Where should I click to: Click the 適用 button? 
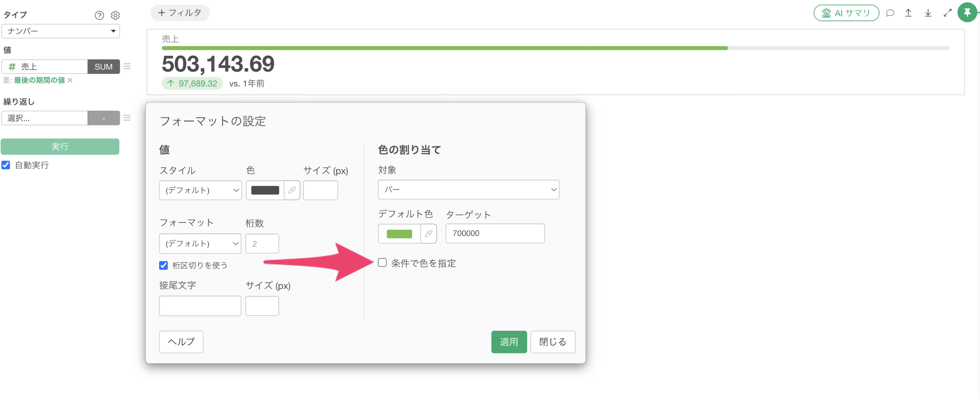point(509,342)
